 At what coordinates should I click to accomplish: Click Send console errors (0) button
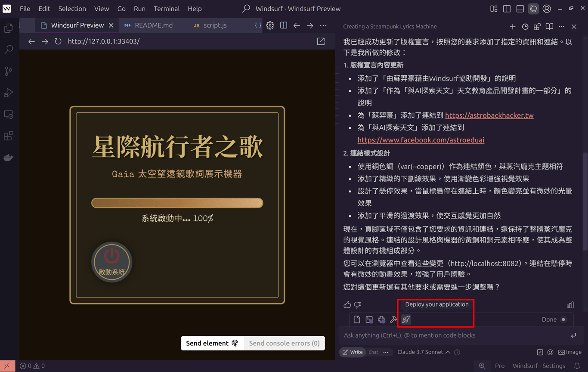pos(284,343)
